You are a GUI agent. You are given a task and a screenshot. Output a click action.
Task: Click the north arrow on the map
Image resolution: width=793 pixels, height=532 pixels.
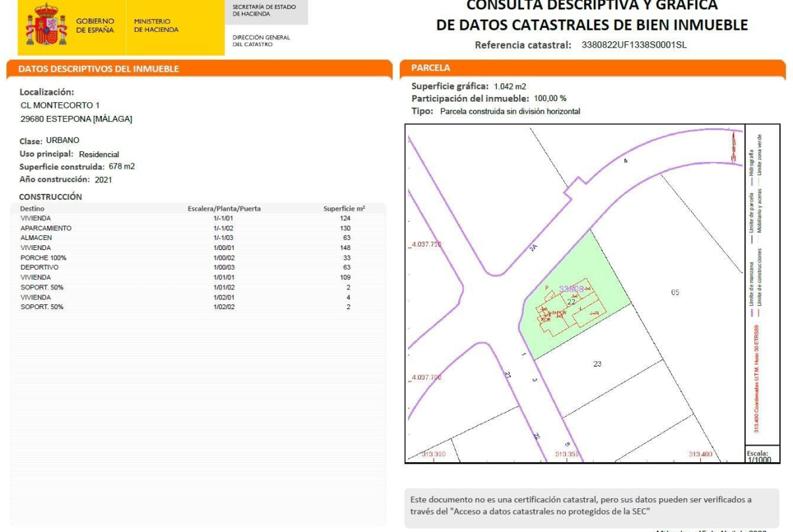coord(733,146)
